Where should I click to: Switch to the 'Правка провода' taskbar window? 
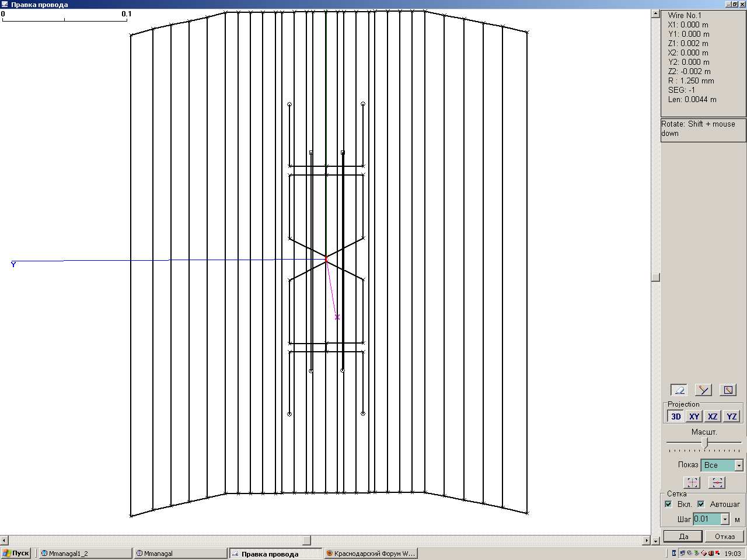tap(275, 554)
